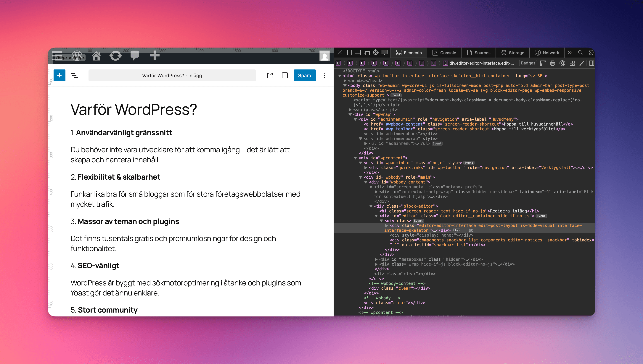Toggle the inspector details sidebar
The width and height of the screenshot is (643, 364).
click(591, 63)
